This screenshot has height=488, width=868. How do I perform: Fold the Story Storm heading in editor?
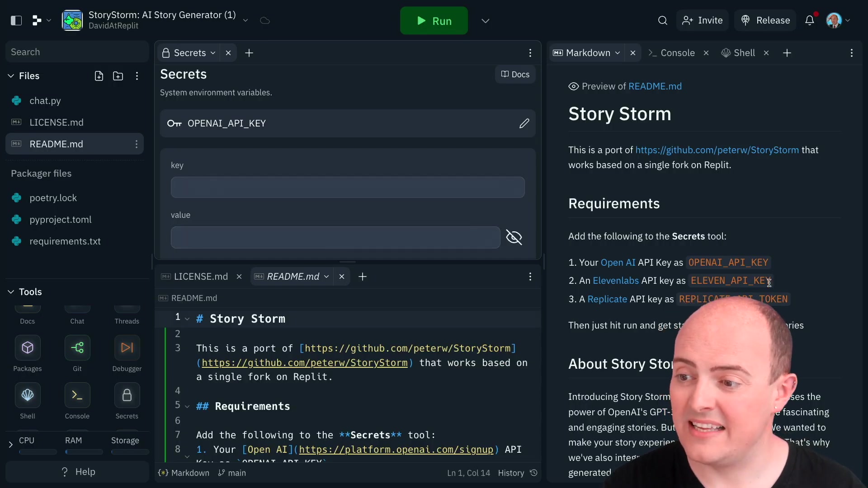[187, 319]
